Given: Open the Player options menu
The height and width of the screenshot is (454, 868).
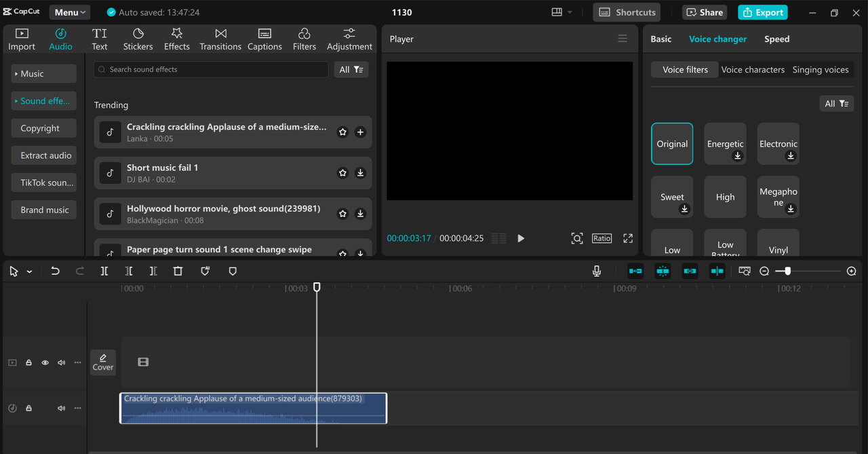Looking at the screenshot, I should [623, 39].
